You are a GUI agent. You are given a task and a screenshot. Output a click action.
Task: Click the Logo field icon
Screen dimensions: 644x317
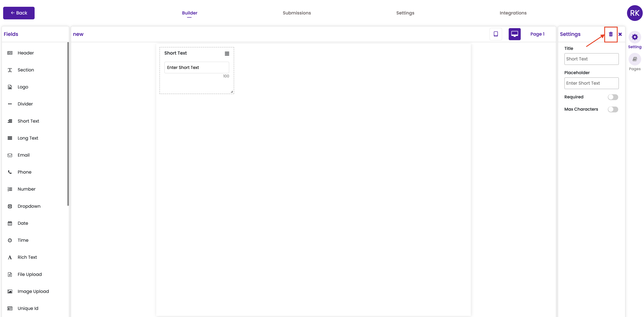(x=10, y=87)
